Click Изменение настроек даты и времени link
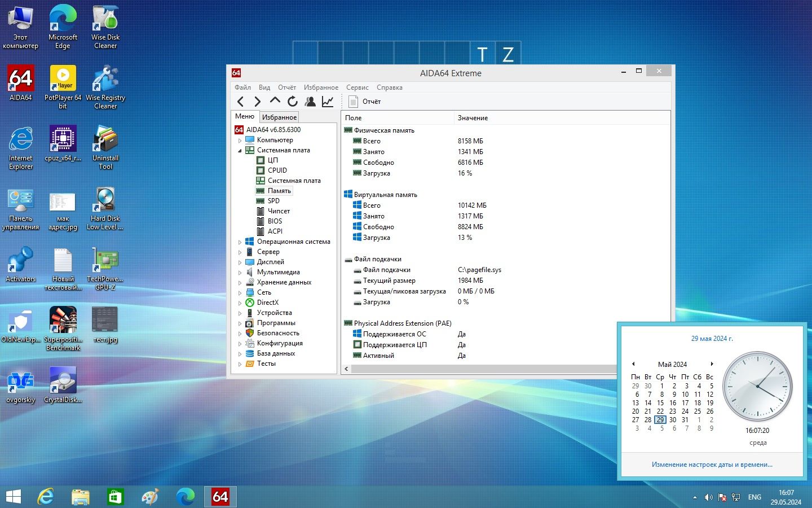Viewport: 812px width, 508px height. coord(712,465)
